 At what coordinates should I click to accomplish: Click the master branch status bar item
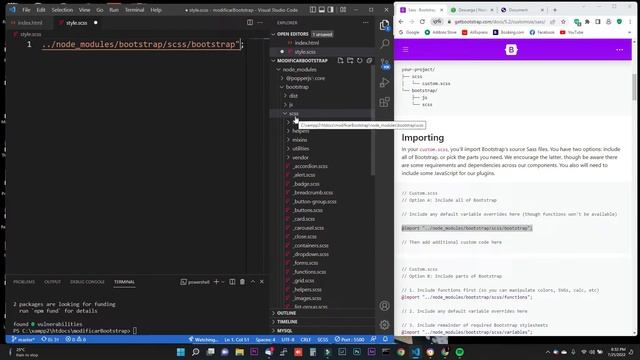pyautogui.click(x=23, y=339)
